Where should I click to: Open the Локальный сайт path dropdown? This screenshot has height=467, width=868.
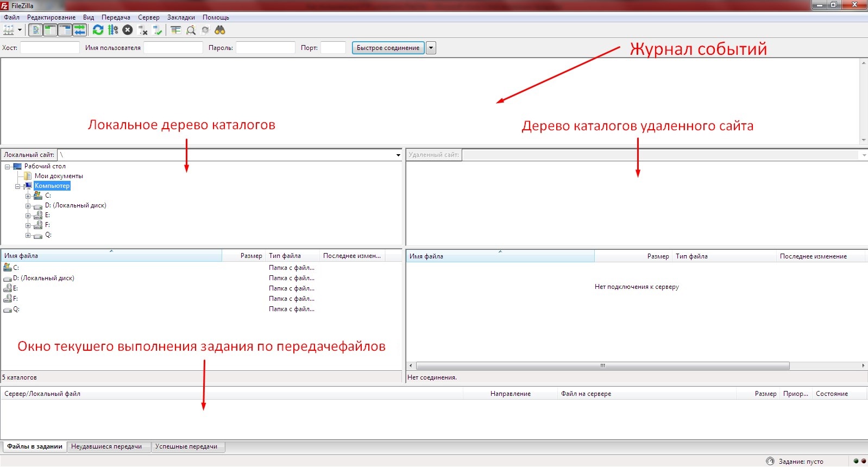(x=398, y=155)
